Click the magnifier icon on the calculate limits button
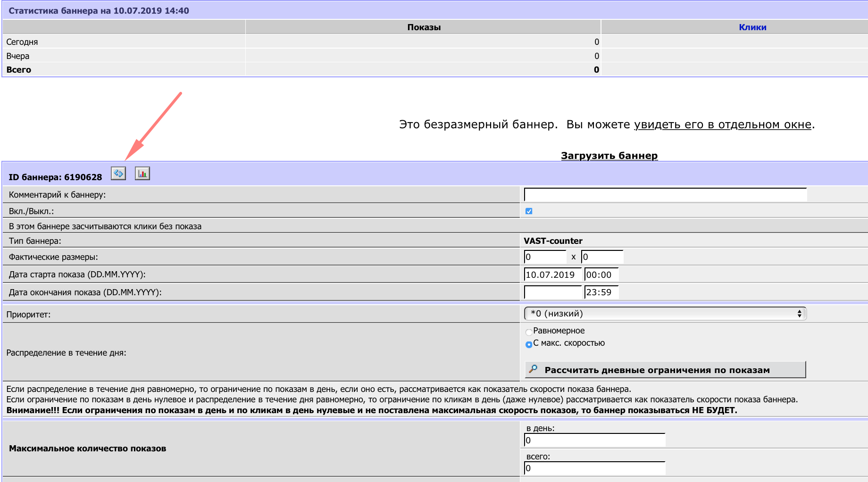 pyautogui.click(x=534, y=369)
